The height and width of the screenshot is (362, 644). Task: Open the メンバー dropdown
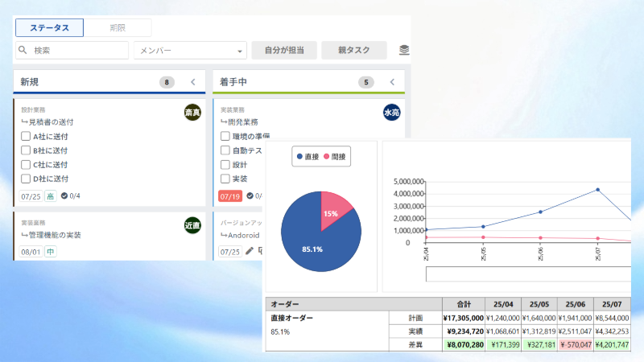click(x=189, y=51)
